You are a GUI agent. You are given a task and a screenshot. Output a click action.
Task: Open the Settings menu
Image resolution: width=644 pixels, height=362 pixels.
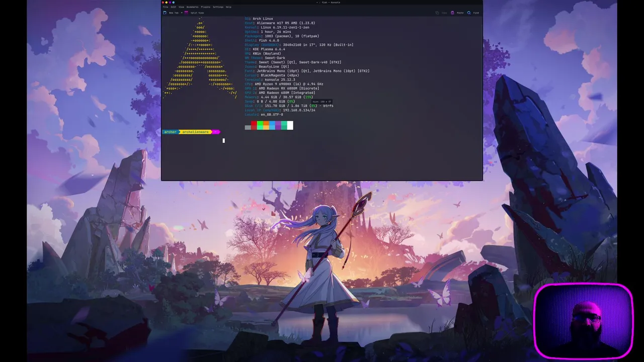pos(218,7)
